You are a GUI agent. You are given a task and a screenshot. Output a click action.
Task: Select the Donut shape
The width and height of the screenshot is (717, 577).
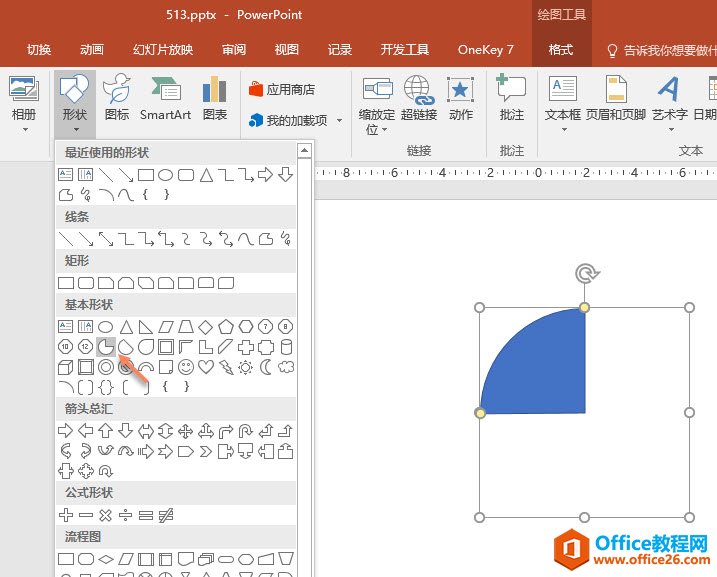[x=106, y=367]
